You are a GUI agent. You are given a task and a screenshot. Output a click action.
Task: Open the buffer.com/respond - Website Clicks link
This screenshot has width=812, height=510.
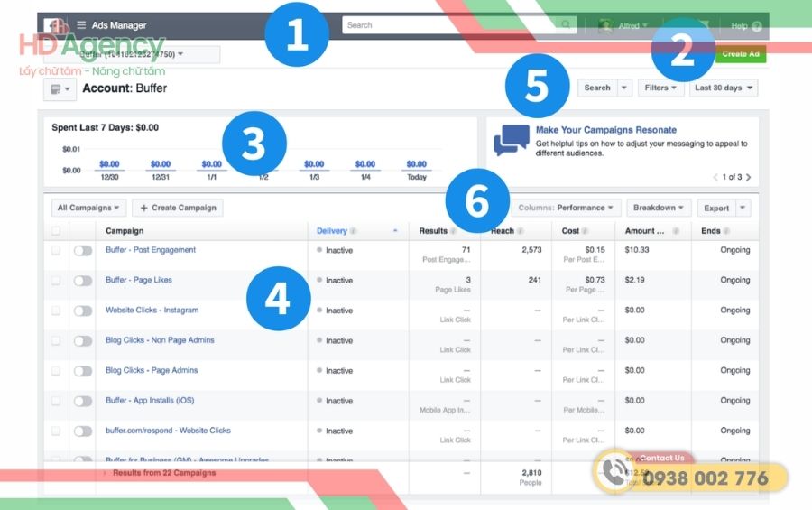click(x=169, y=431)
